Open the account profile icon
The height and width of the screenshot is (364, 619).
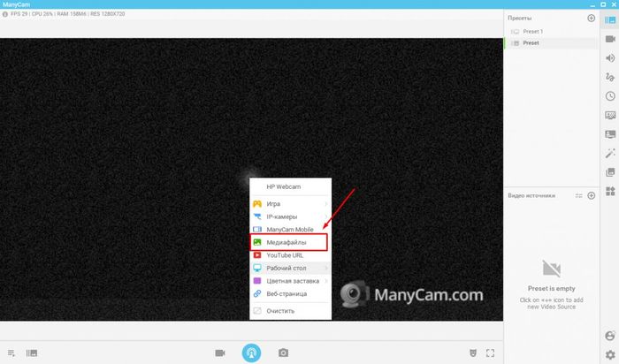610,336
